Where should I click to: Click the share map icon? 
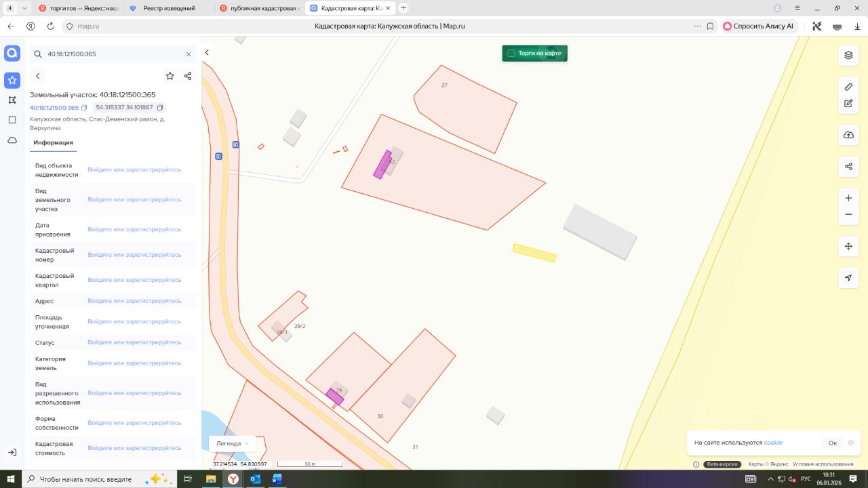point(848,167)
